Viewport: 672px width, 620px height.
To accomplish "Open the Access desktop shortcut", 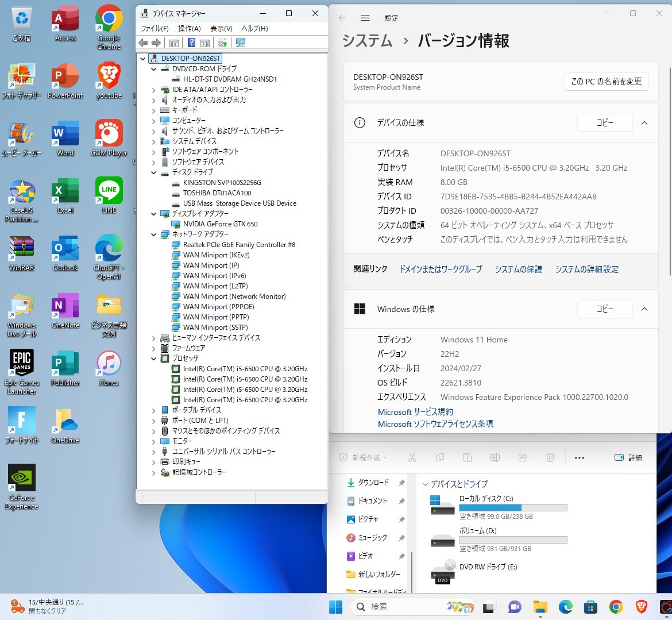I will coord(65,24).
